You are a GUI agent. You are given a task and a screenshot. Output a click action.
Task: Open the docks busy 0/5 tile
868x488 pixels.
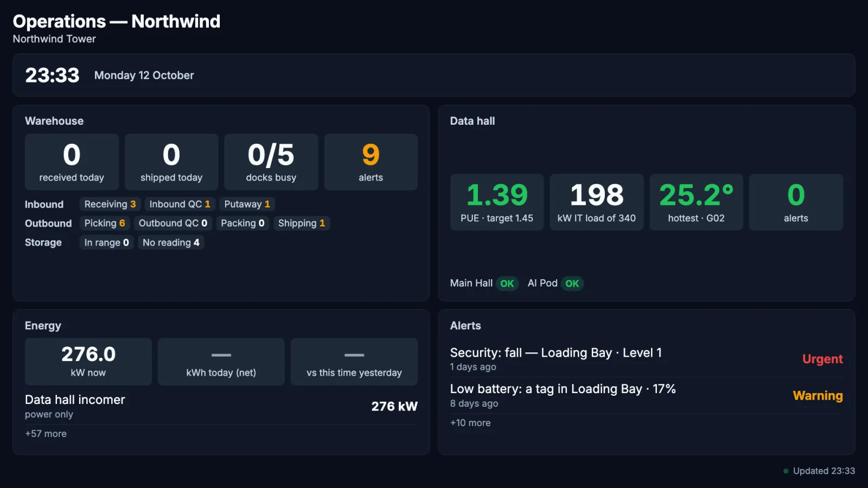point(271,162)
